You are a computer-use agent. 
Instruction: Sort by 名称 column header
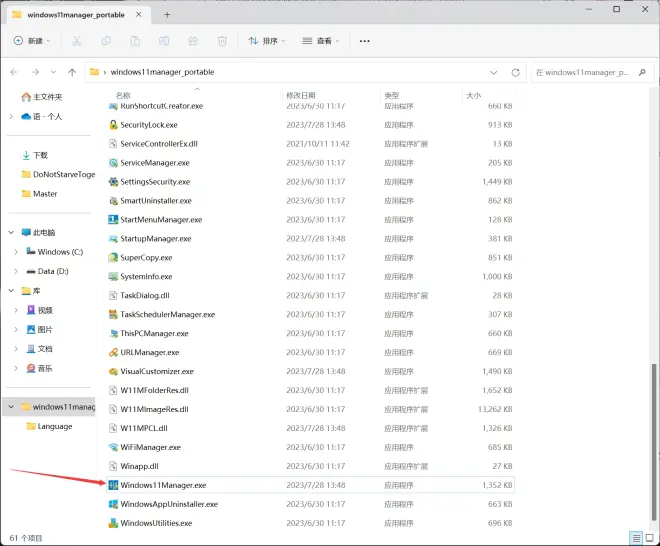pos(123,96)
